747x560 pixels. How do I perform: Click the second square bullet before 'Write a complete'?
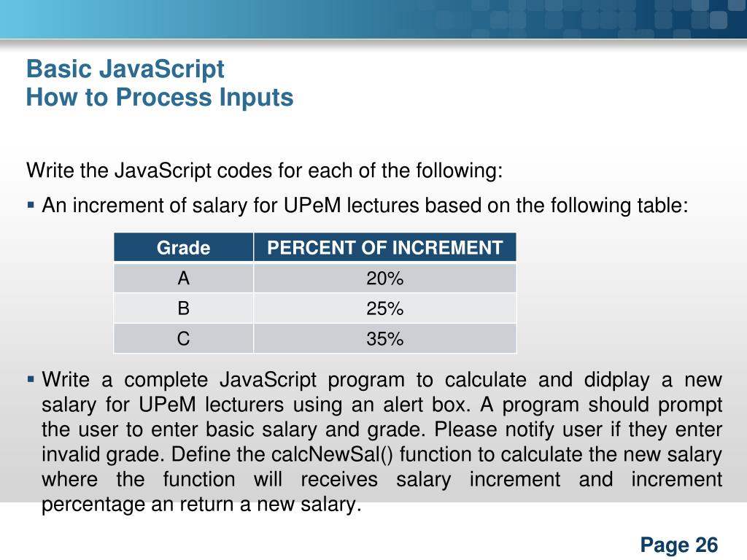coord(31,379)
